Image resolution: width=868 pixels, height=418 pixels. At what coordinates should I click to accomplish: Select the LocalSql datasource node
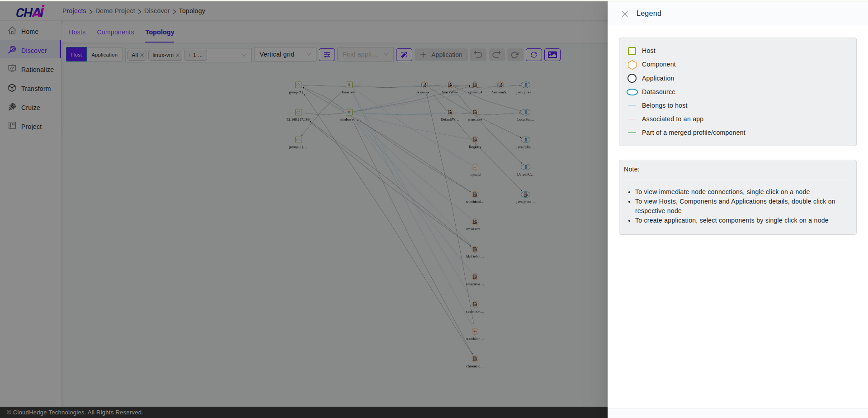(525, 112)
